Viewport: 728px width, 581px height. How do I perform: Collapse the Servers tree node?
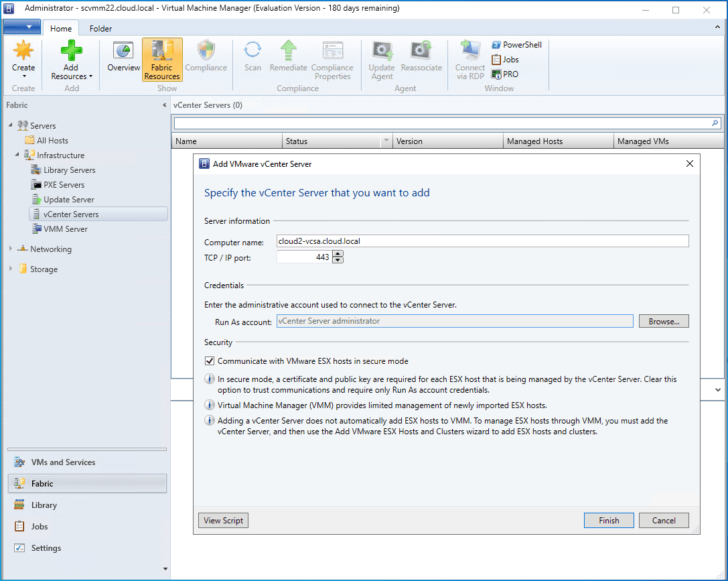(x=11, y=125)
